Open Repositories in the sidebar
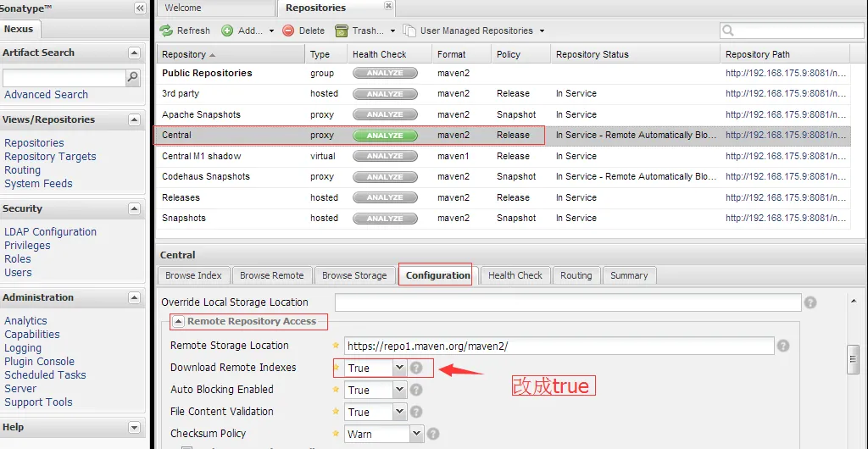Screen dimensions: 868x449 [x=34, y=142]
